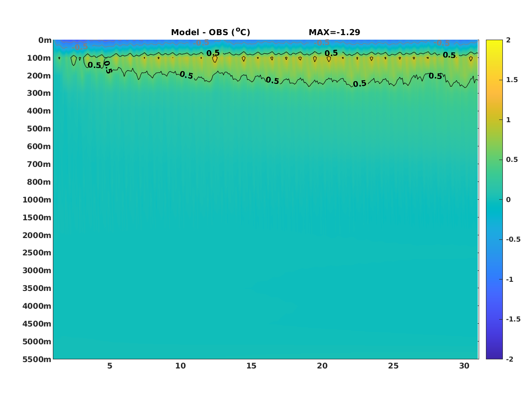Click the '800m' depth axis label
Image resolution: width=532 pixels, height=399 pixels.
click(x=39, y=182)
